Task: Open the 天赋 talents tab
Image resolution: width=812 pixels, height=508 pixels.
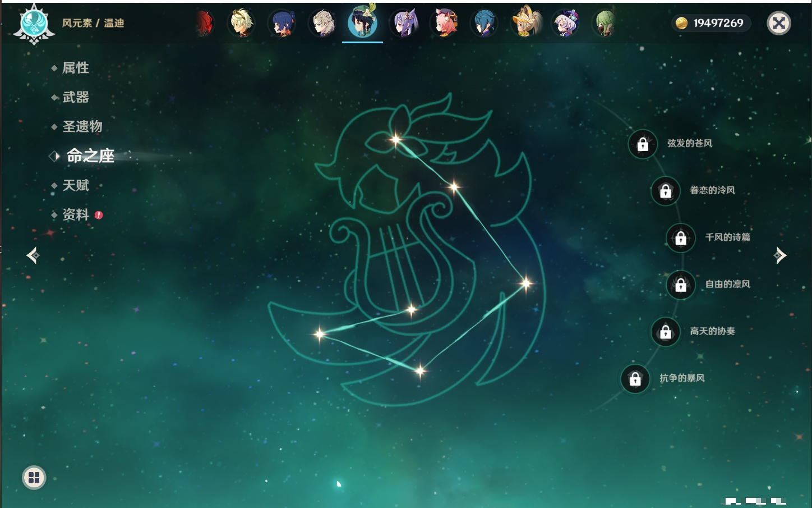Action: tap(75, 185)
